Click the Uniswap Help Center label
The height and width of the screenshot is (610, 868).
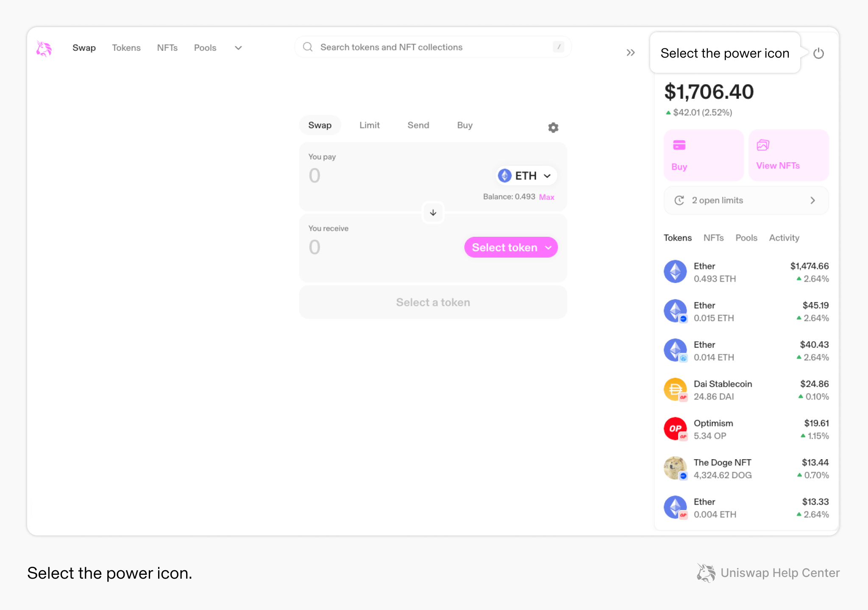click(780, 573)
